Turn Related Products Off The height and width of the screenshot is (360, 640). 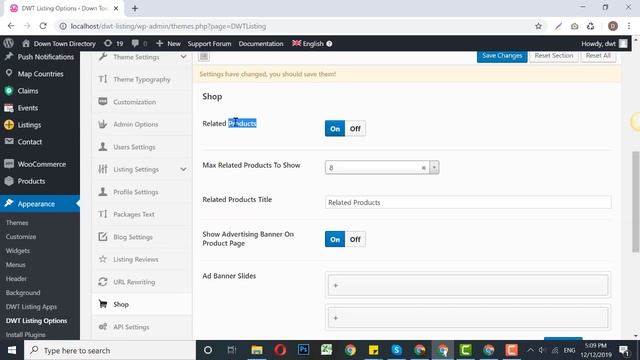coord(355,129)
